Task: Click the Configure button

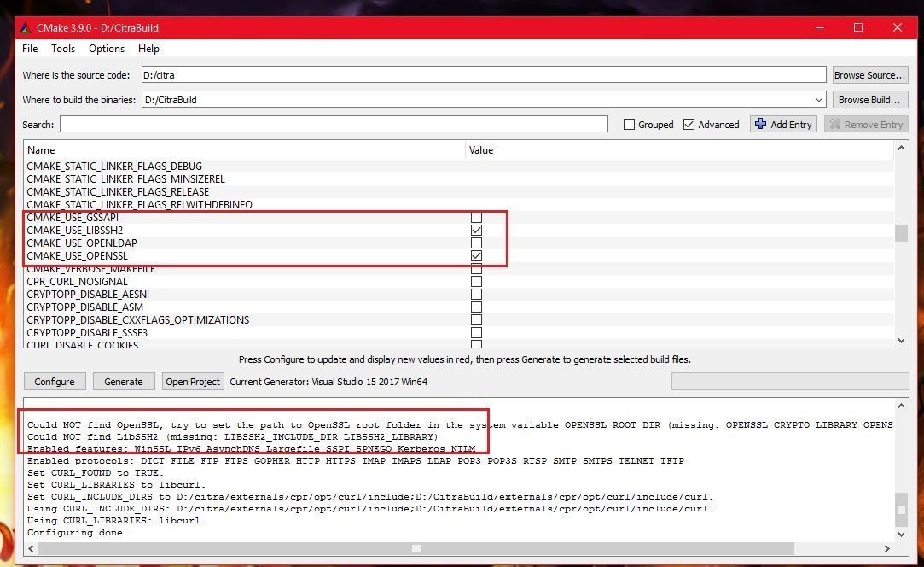Action: point(55,381)
